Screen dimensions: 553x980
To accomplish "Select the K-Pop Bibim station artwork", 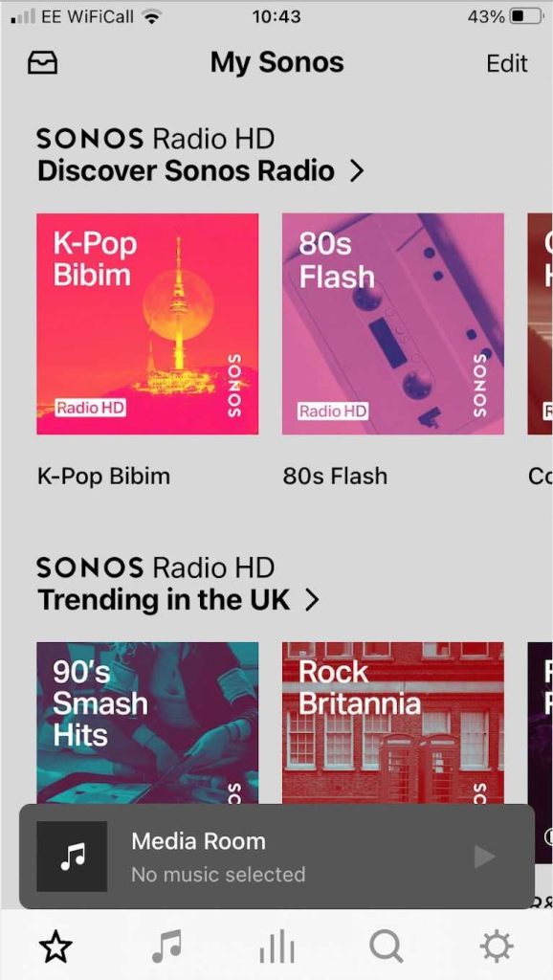I will pos(147,323).
